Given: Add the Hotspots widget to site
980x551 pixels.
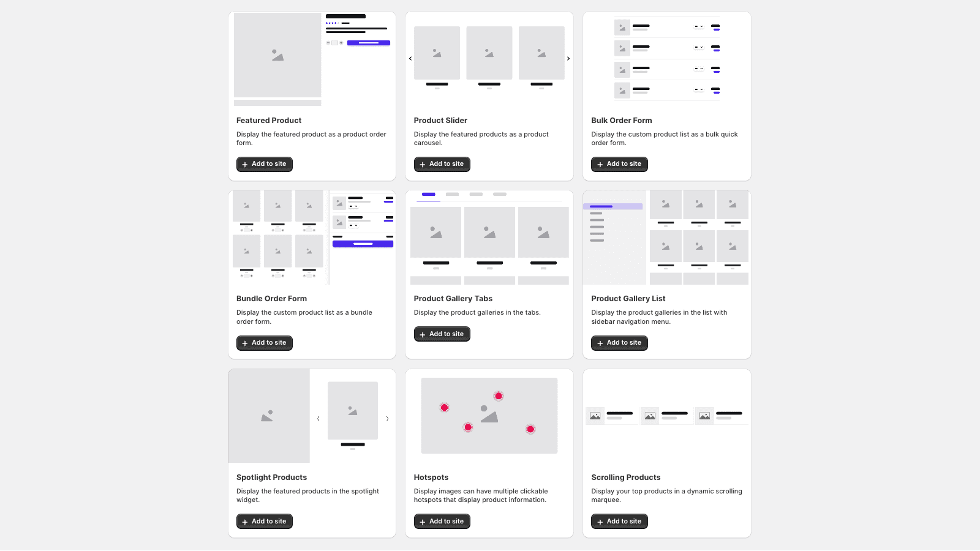Looking at the screenshot, I should pos(442,521).
